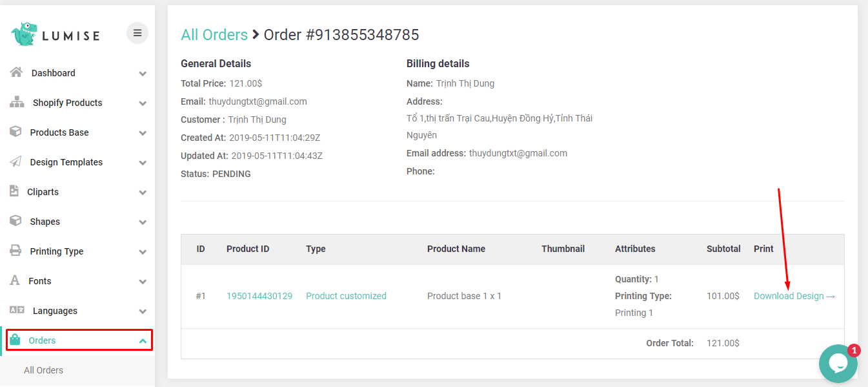Click the Shopify Products sitemap icon

tap(17, 102)
